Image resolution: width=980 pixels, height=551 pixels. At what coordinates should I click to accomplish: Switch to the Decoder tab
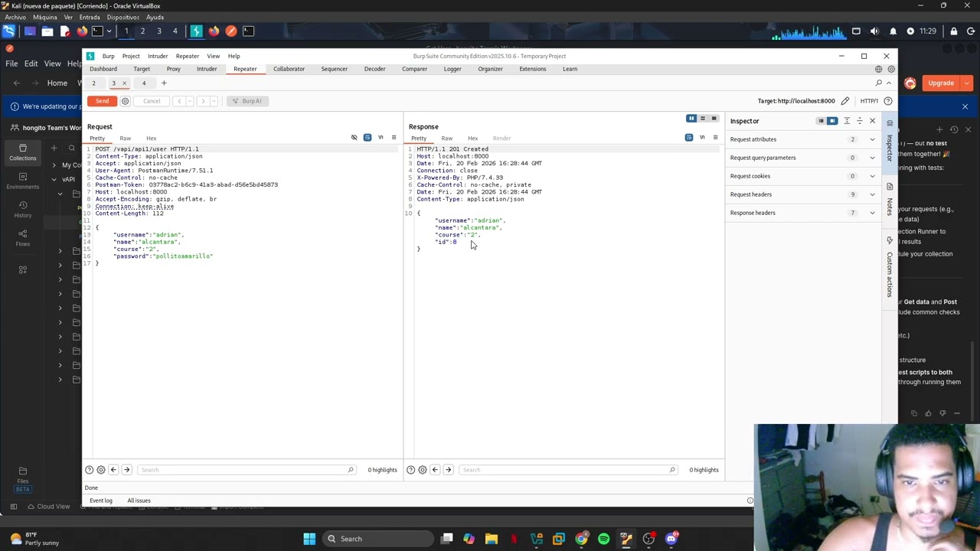coord(374,69)
